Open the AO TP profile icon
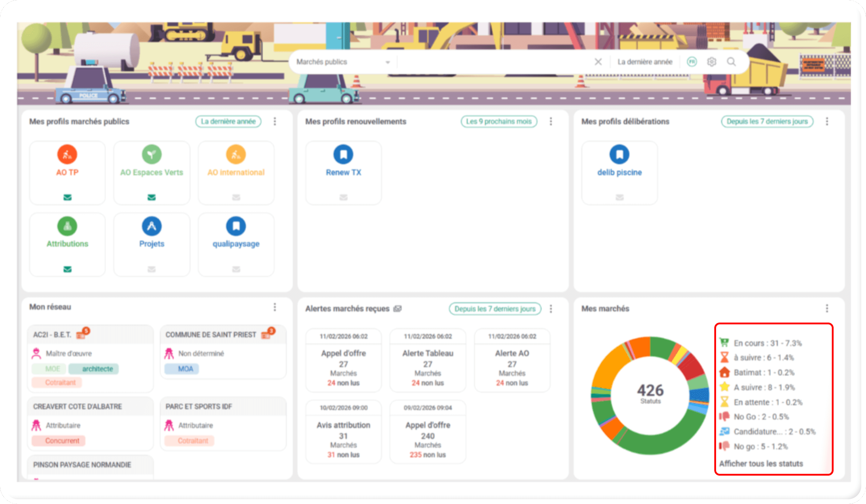The image size is (866, 504). point(67,155)
